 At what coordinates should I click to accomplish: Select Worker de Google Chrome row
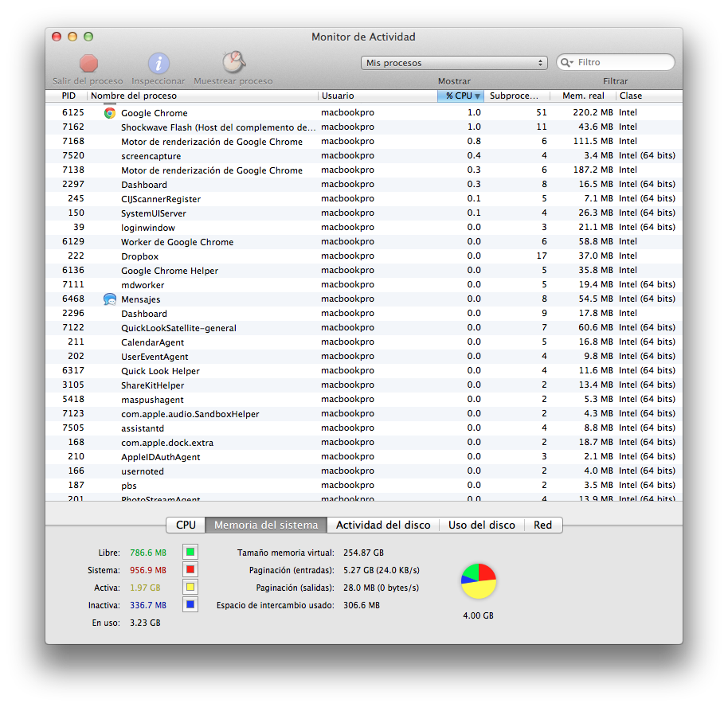pos(364,242)
